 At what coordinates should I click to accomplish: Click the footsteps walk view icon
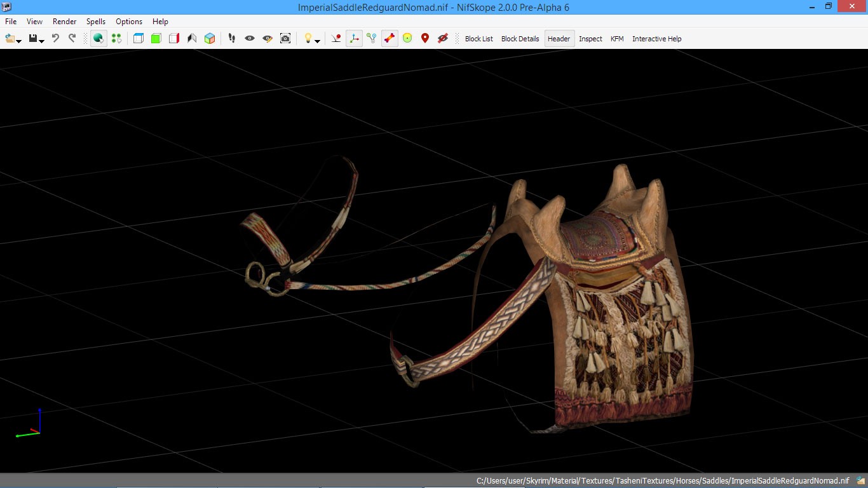click(x=232, y=38)
